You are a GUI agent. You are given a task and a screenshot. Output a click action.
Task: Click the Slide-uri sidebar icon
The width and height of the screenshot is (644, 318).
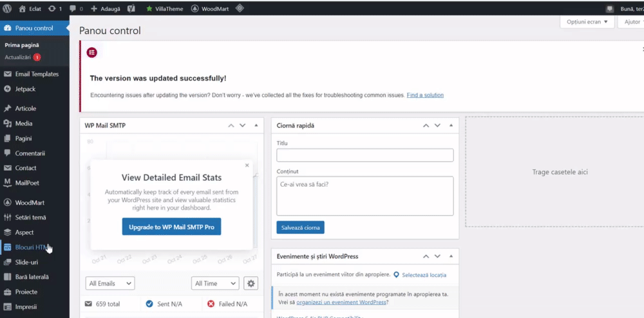point(7,262)
